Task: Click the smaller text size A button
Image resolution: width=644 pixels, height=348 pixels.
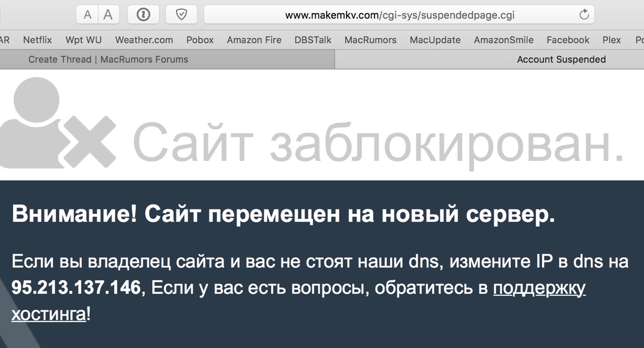Action: (87, 15)
